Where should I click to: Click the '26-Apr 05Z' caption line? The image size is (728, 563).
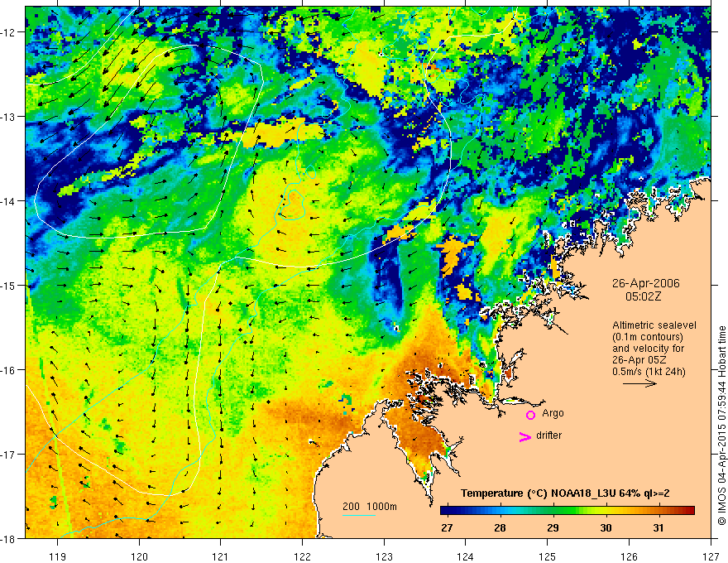(639, 360)
